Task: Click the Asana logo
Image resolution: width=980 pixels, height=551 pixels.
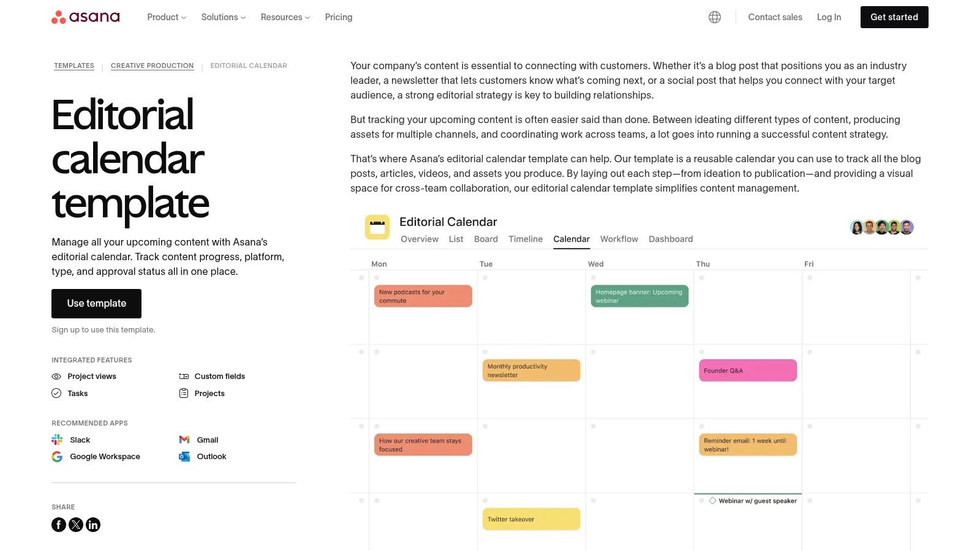Action: click(x=86, y=17)
